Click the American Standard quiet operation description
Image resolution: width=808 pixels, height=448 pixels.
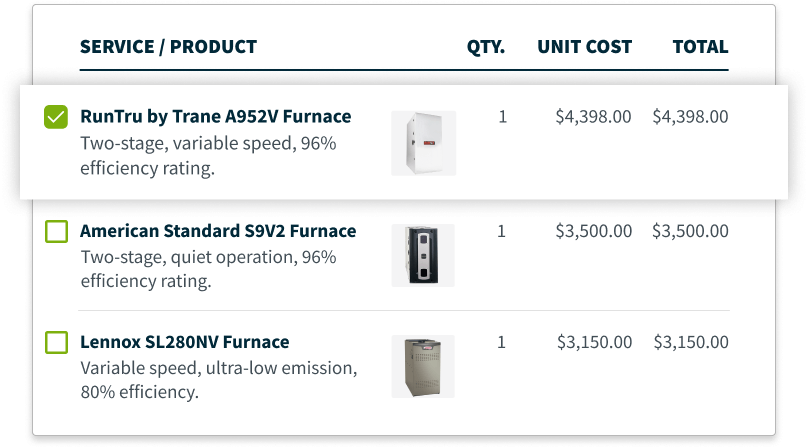[208, 269]
